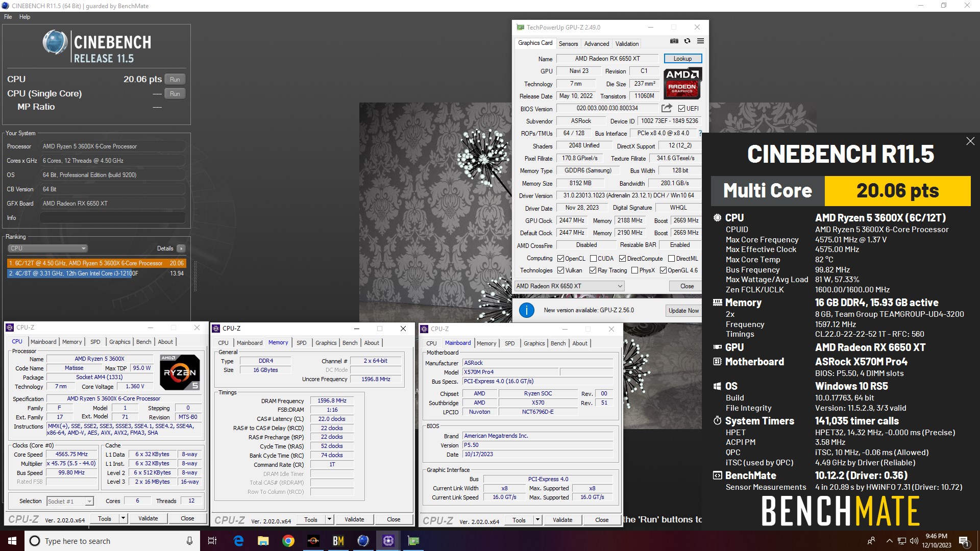Switch to the GPU-Z Validation tab
The height and width of the screenshot is (551, 980).
(627, 44)
